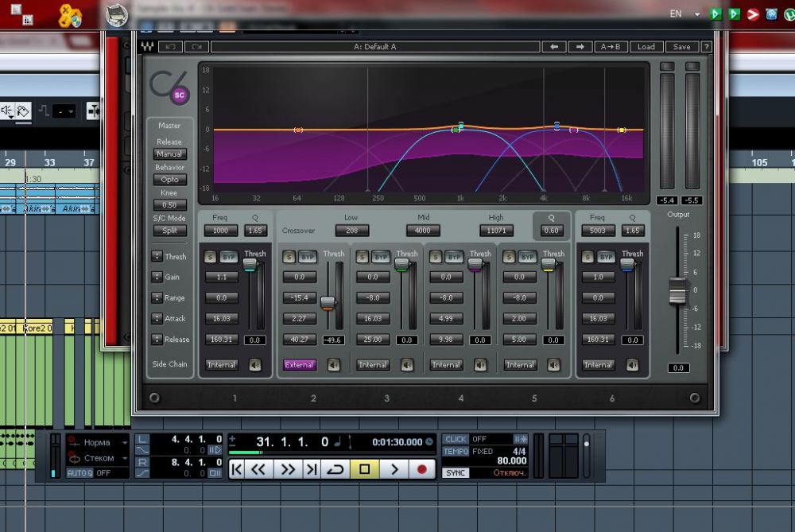Solo band 4 with its S button

point(435,257)
